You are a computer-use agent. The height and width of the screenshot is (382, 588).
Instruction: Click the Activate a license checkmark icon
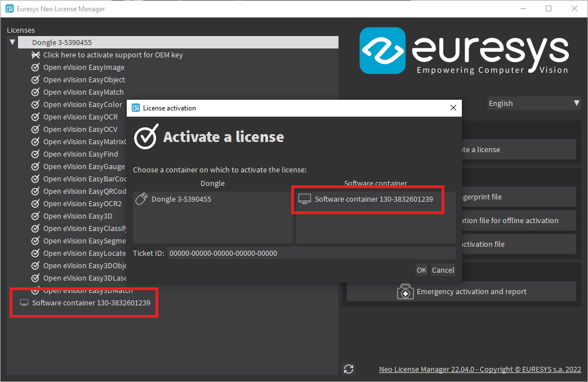pyautogui.click(x=145, y=136)
